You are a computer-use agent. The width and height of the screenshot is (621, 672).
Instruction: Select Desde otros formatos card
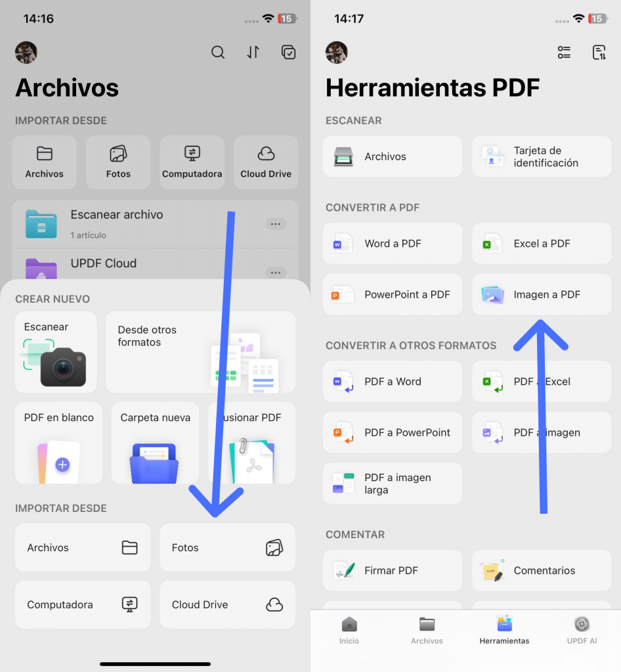coord(201,352)
